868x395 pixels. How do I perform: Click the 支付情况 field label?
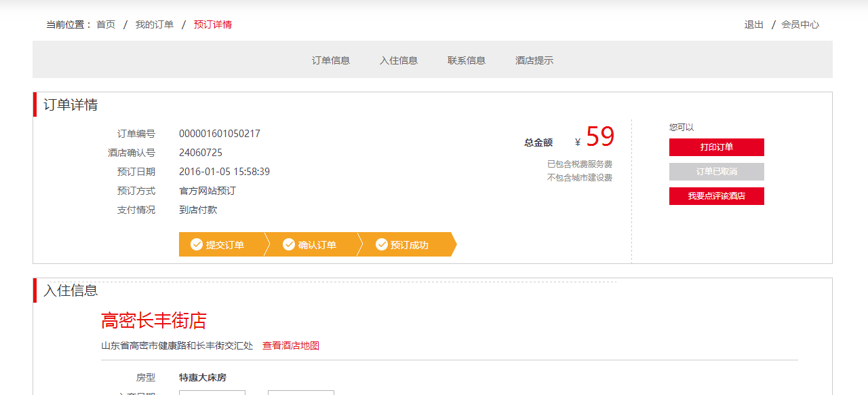coord(136,210)
